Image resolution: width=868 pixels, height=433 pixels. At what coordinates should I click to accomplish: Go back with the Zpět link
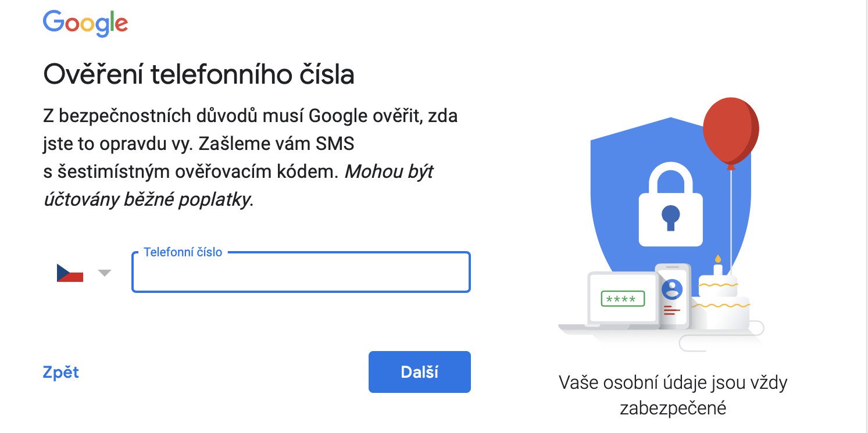(x=61, y=372)
